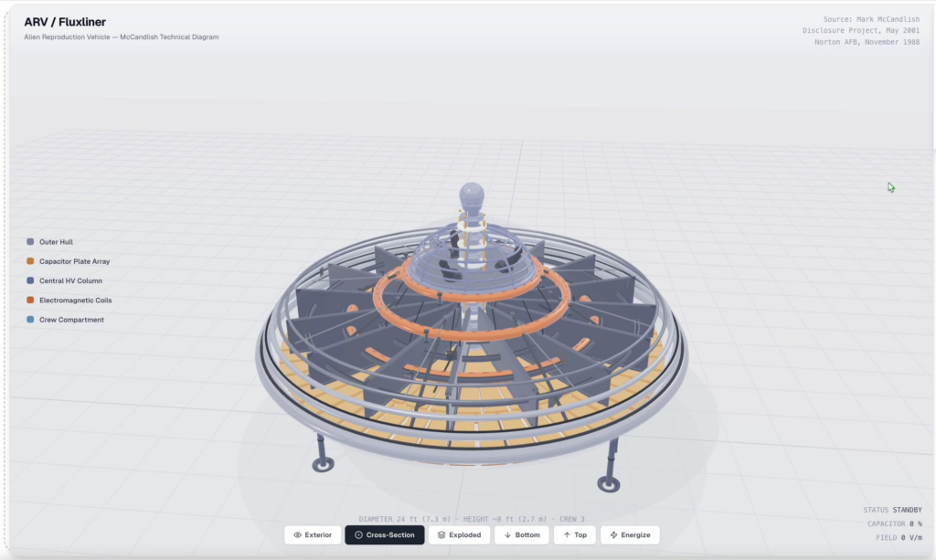Click the sphere atop the central column
The height and width of the screenshot is (560, 936).
coord(472,195)
